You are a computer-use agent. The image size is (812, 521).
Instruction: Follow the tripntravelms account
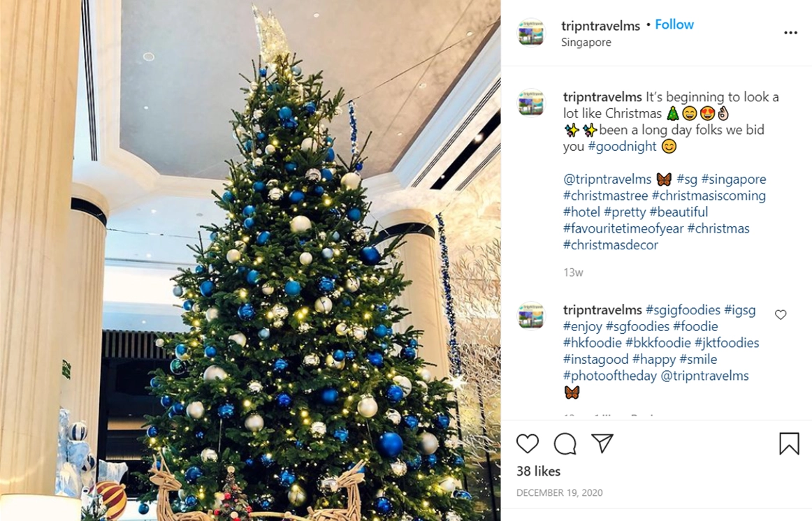674,24
